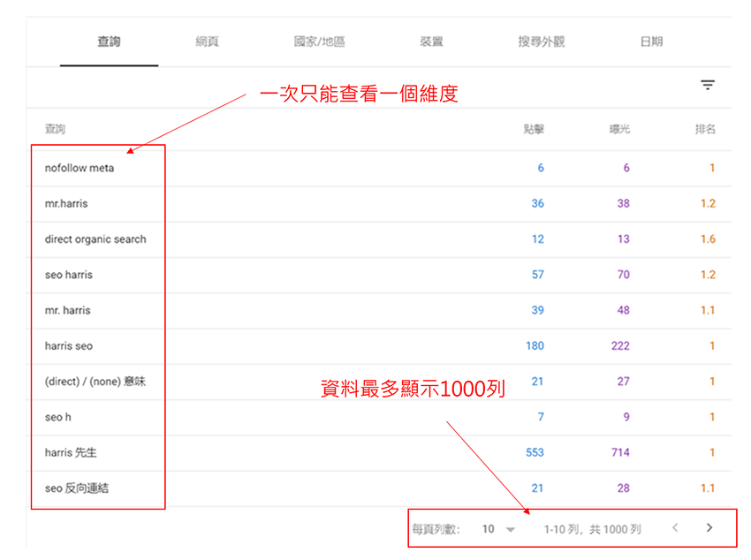Switch to the 查詢 tab
The image size is (751, 560).
coord(109,42)
